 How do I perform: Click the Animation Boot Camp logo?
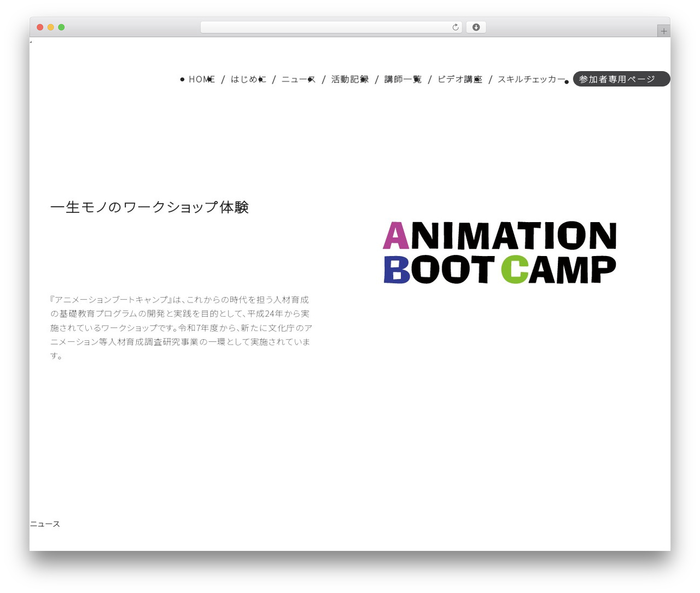[x=500, y=253]
